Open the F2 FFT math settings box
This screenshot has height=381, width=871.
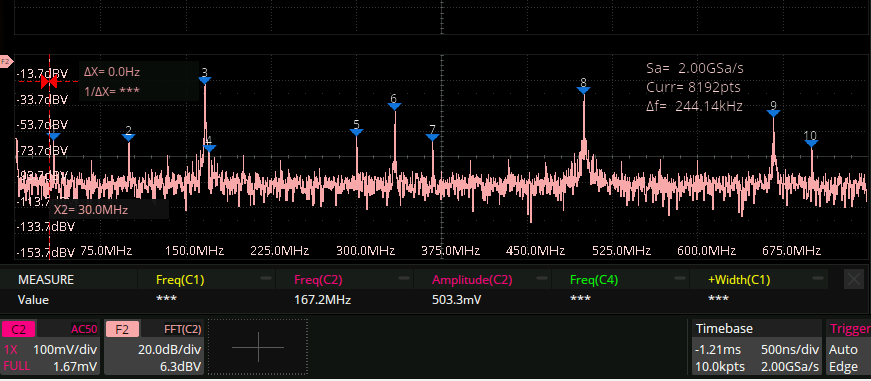pyautogui.click(x=154, y=347)
